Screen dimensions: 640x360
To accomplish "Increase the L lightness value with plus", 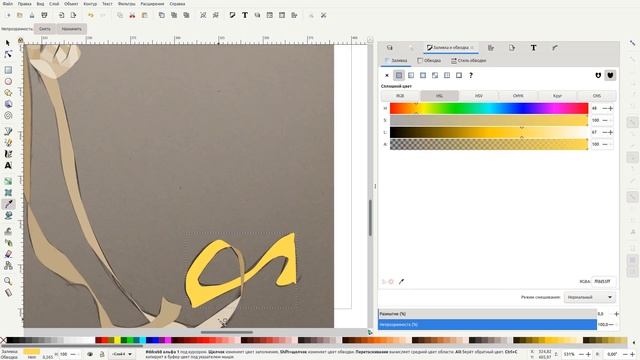I will click(x=611, y=132).
